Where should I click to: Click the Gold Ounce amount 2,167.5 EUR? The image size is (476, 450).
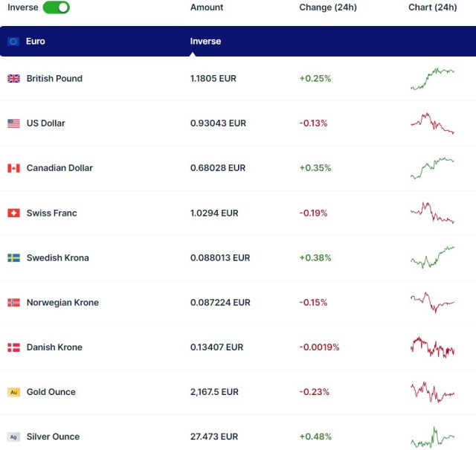tap(214, 392)
